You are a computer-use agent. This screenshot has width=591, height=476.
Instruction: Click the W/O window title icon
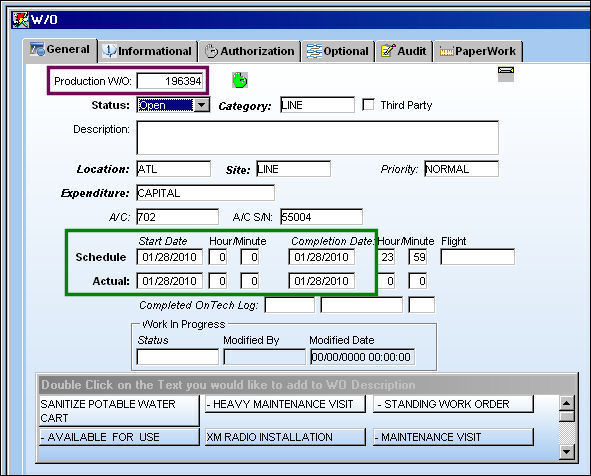[x=20, y=20]
